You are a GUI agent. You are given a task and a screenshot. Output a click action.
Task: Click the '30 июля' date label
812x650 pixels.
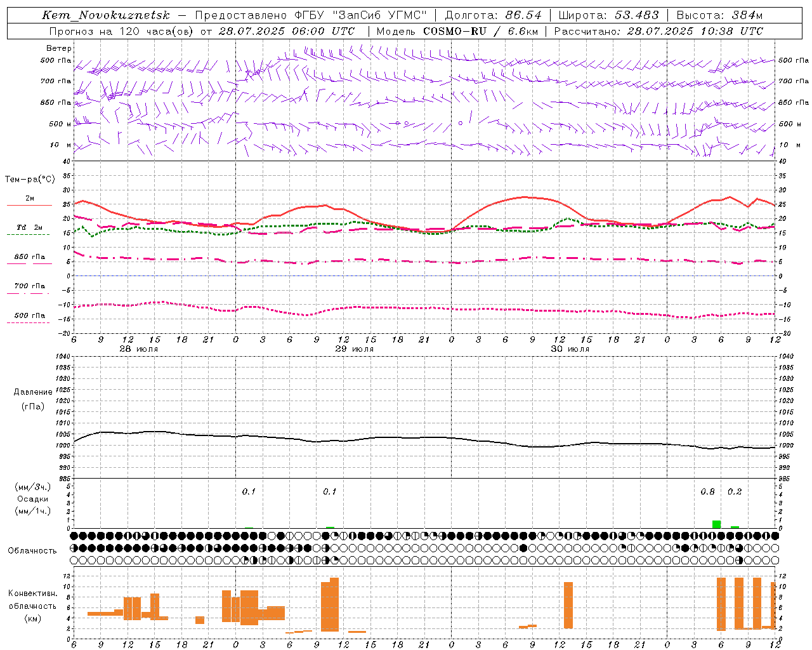570,349
